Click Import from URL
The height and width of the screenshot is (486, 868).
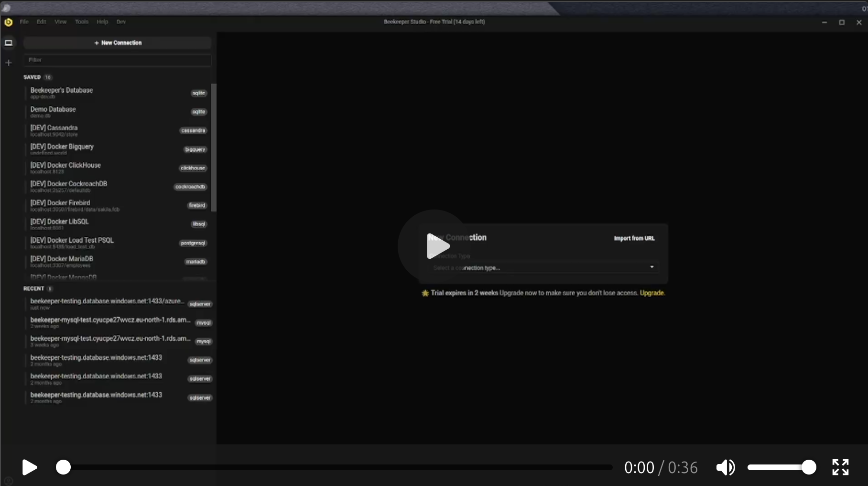pos(634,238)
